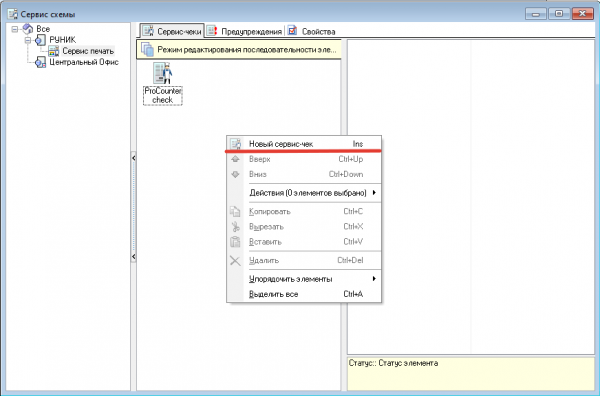Screen dimensions: 600x396
Task: Click the upper panel collapse arrow
Action: point(134,158)
